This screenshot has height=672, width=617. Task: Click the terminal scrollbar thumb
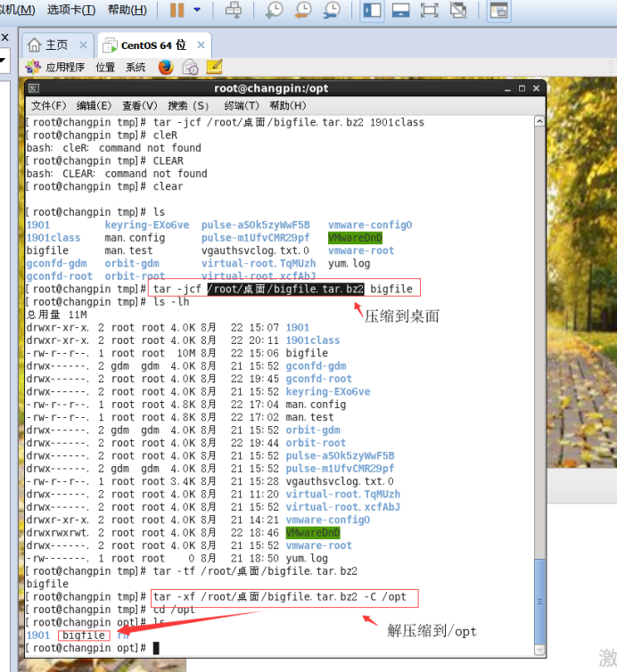pos(539,601)
